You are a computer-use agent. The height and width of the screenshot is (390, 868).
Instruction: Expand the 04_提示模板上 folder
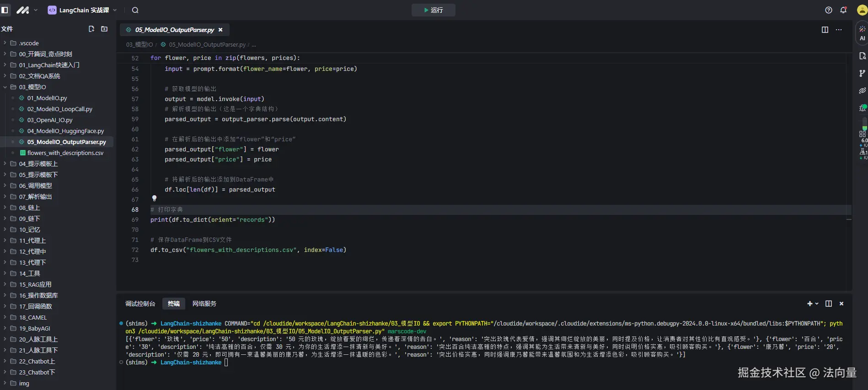[x=38, y=164]
